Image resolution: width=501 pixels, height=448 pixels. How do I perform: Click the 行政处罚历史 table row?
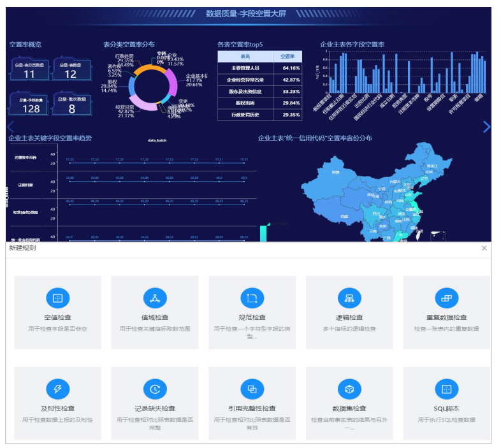tap(260, 115)
